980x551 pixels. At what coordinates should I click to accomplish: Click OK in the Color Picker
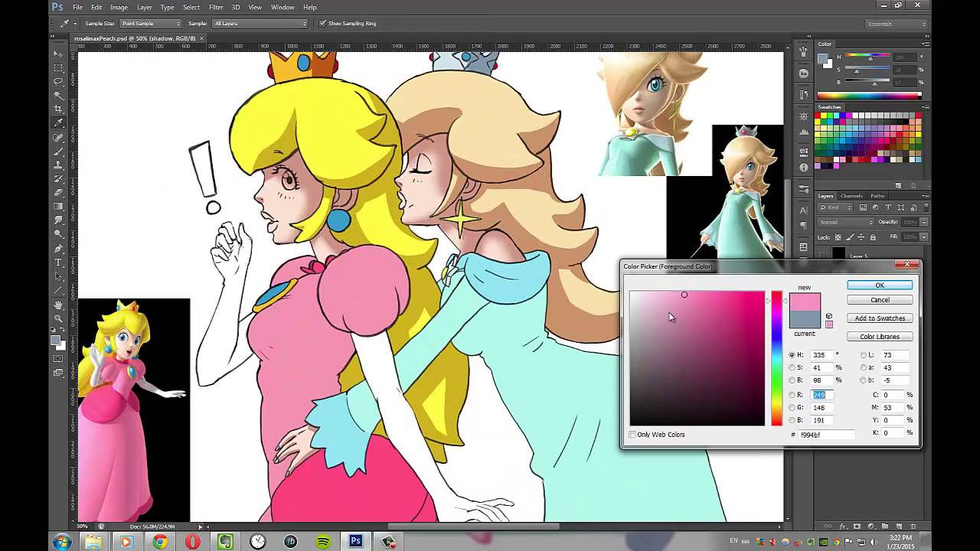(x=880, y=285)
